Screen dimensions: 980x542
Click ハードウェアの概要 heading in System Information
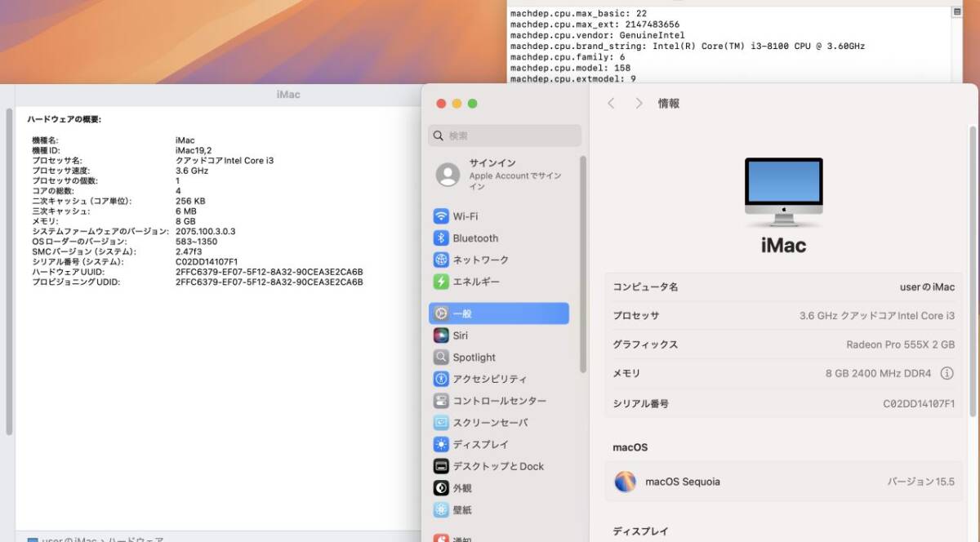coord(65,119)
